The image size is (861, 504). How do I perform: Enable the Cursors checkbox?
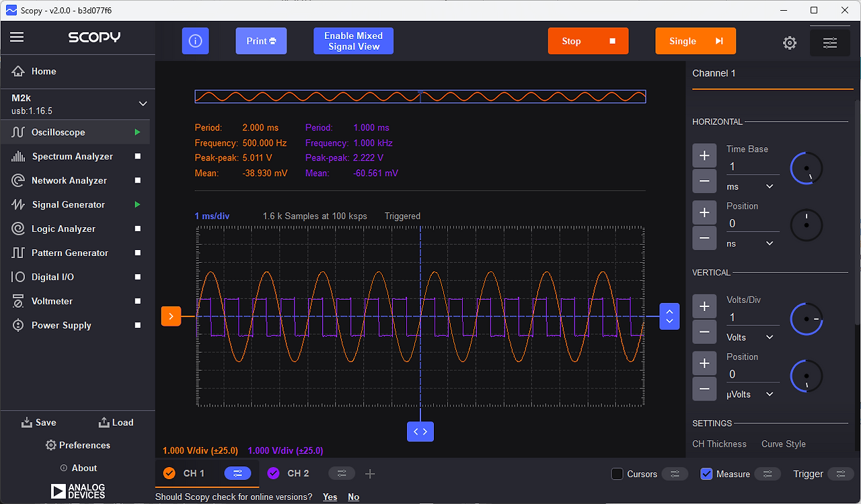tap(617, 474)
